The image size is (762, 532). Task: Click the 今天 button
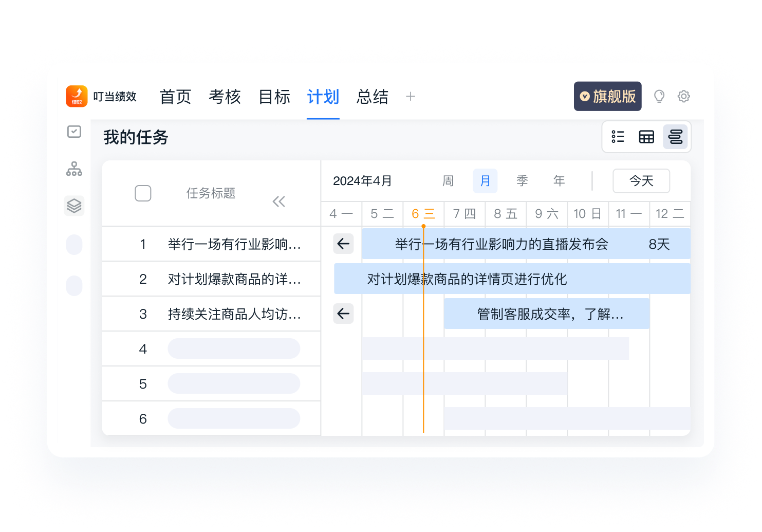641,181
